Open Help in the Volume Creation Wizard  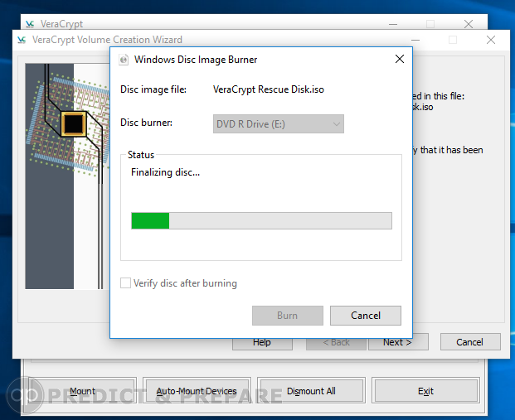coord(262,343)
